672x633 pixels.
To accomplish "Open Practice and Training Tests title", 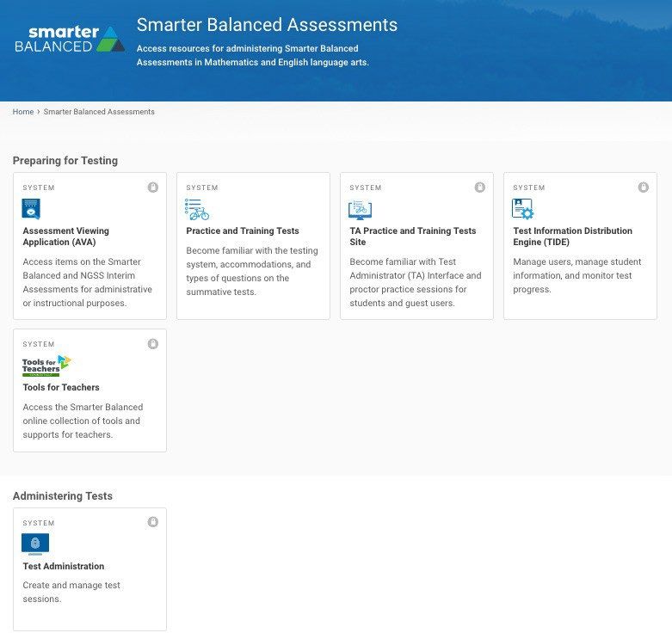I will (x=243, y=230).
